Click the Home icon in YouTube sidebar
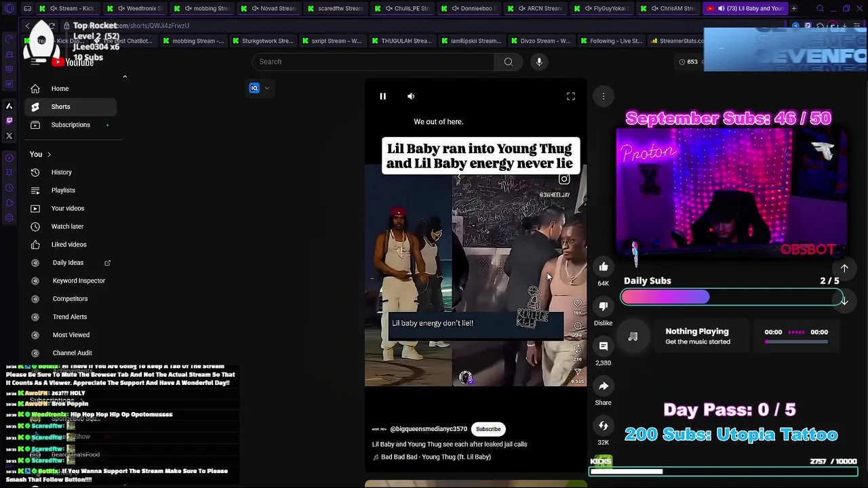 pyautogui.click(x=35, y=89)
